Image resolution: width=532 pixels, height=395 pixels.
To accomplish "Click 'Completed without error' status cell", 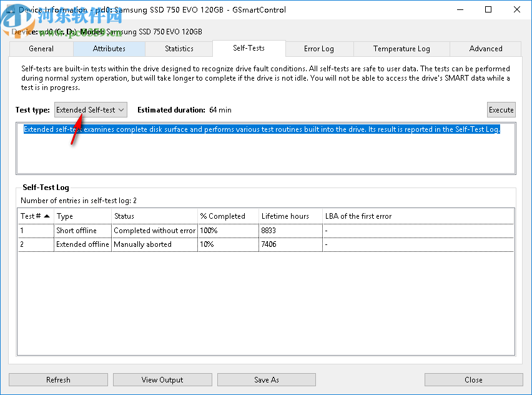I will (x=154, y=231).
